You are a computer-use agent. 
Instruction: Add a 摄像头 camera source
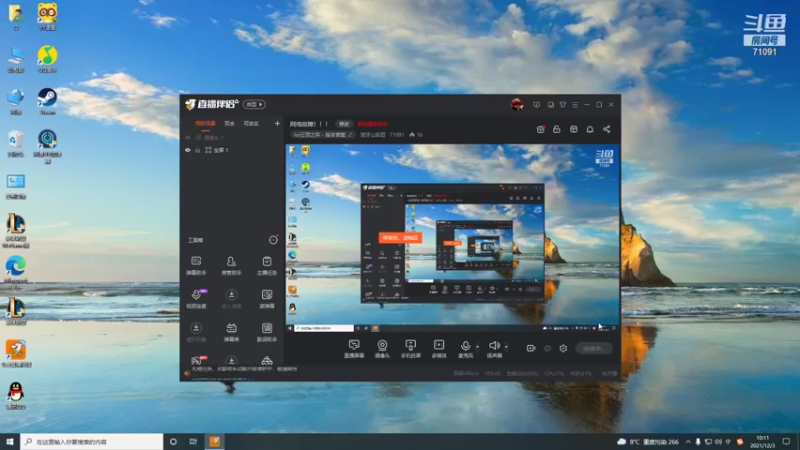tap(382, 349)
